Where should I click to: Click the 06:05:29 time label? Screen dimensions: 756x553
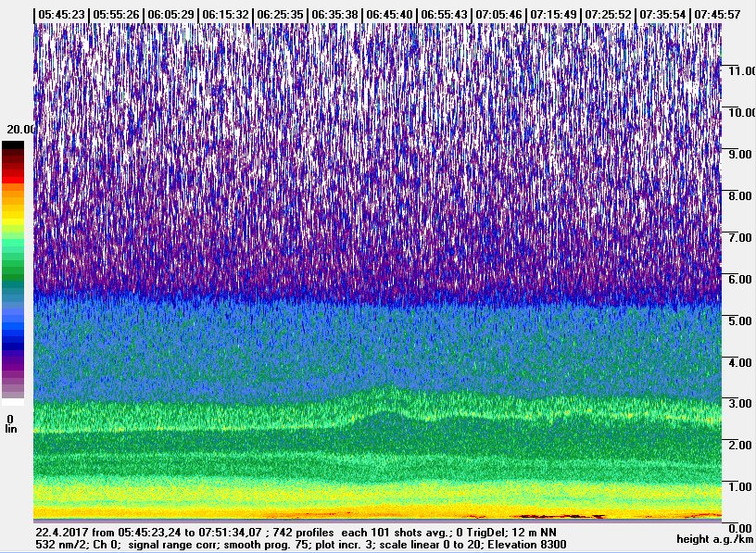pyautogui.click(x=170, y=15)
